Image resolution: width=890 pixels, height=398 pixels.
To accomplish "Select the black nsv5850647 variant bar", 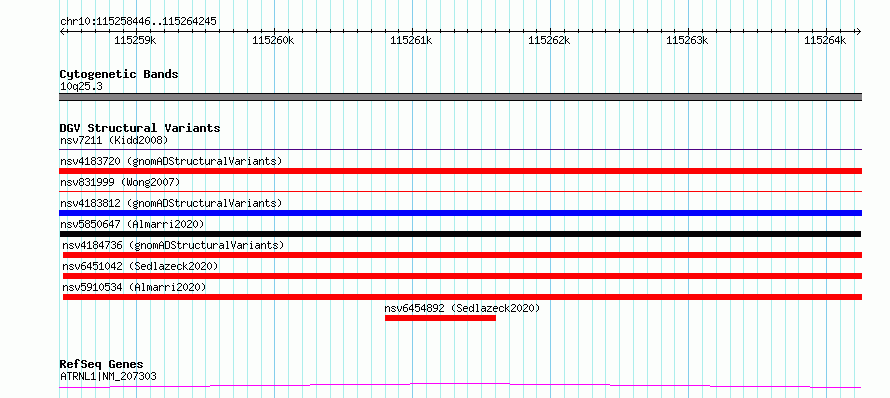I will pos(460,234).
